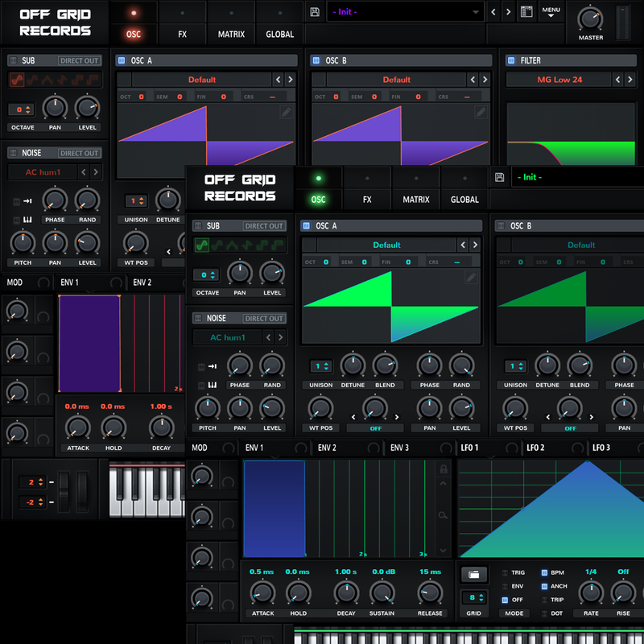Open the preset browser icon in the red-skin window

coord(526,11)
